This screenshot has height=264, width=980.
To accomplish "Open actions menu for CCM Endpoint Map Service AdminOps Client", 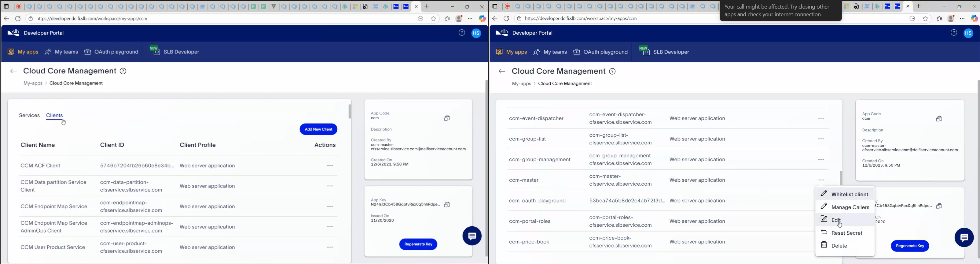I will (x=330, y=227).
